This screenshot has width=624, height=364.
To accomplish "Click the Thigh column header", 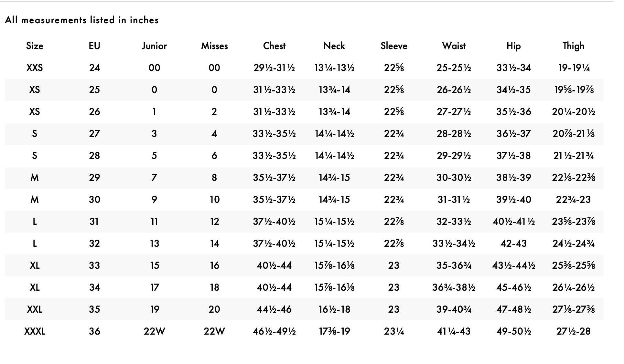I will pyautogui.click(x=573, y=46).
